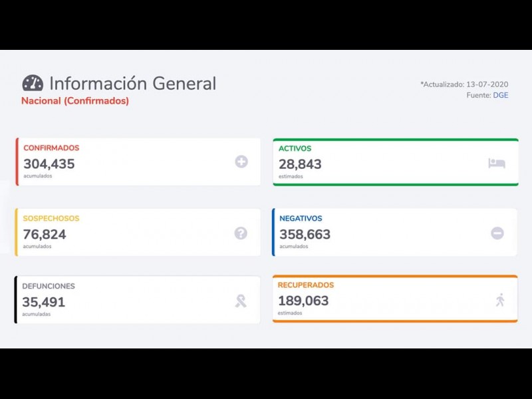Click the red CONFIRMADOS label
This screenshot has width=532, height=399.
(51, 148)
